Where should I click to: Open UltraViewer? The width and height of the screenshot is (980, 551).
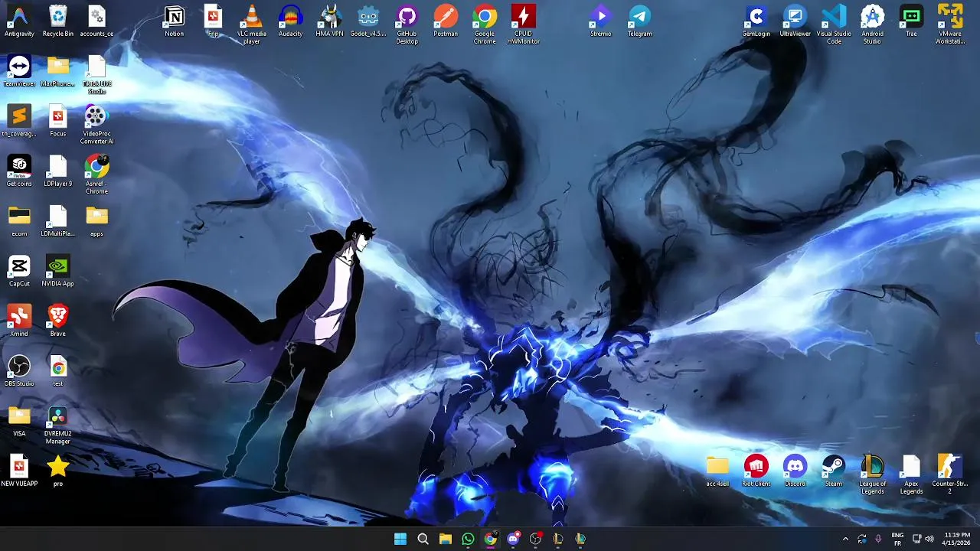(x=795, y=21)
